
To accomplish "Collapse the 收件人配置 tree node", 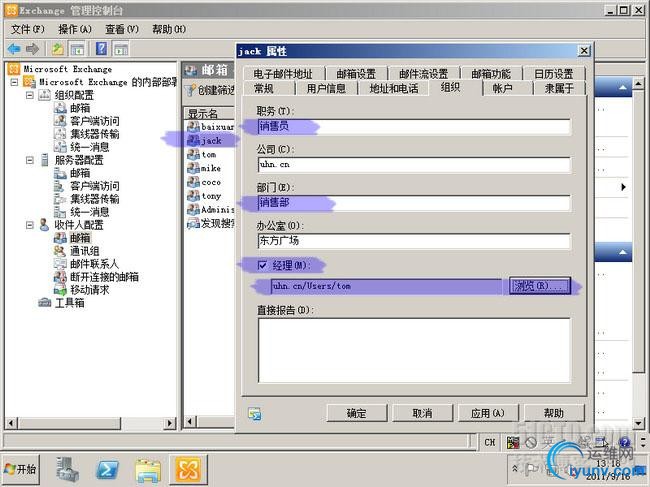I will point(30,225).
